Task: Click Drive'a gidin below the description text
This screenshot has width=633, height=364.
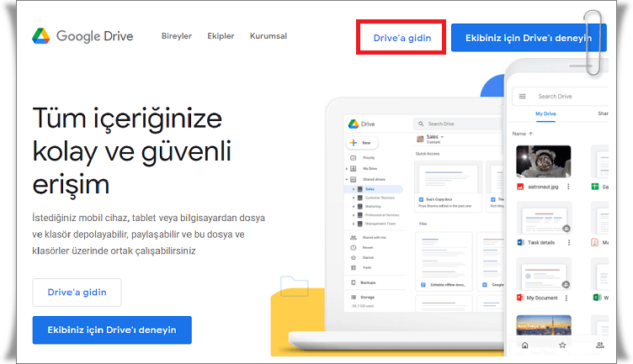Action: click(x=77, y=293)
